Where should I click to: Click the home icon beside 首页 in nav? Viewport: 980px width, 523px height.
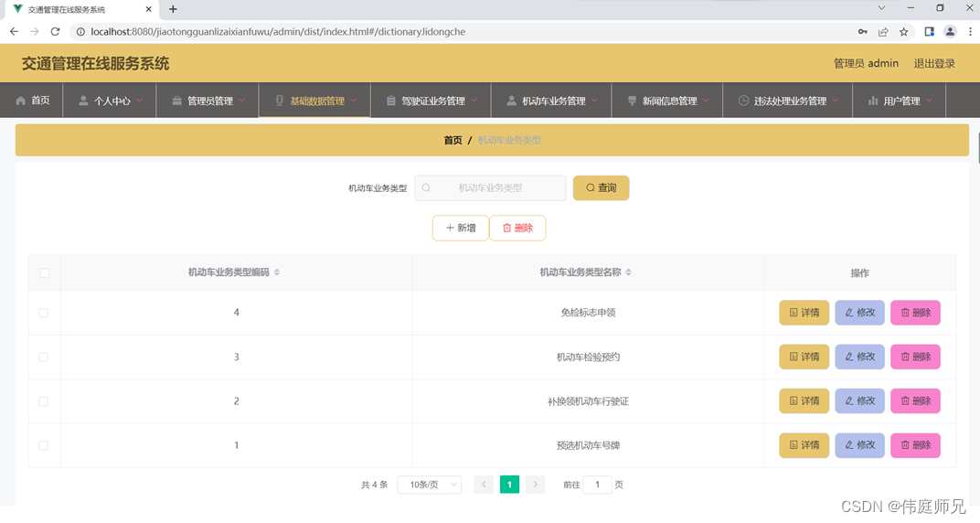21,101
